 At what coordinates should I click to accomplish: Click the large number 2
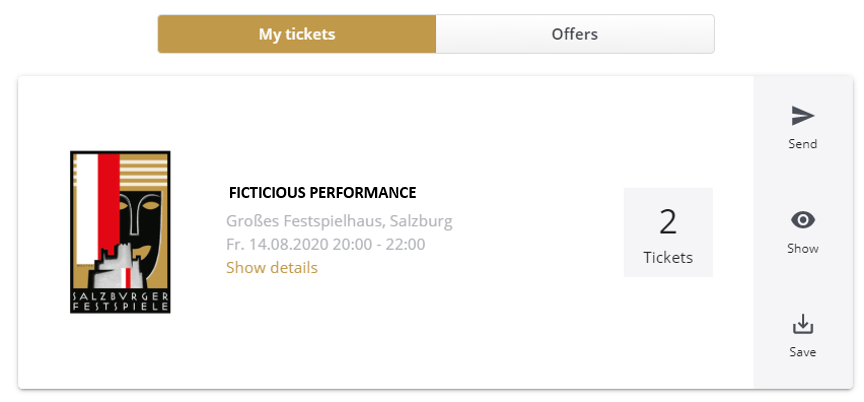pos(668,222)
